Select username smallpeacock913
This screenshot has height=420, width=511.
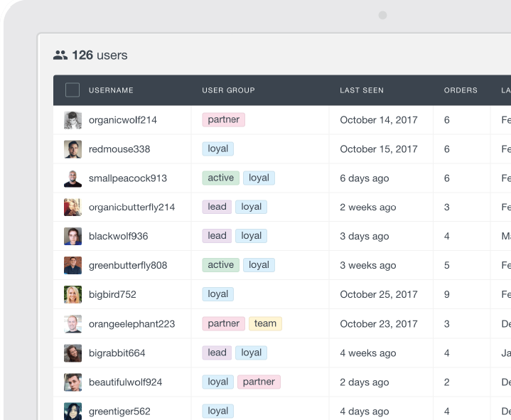(128, 178)
